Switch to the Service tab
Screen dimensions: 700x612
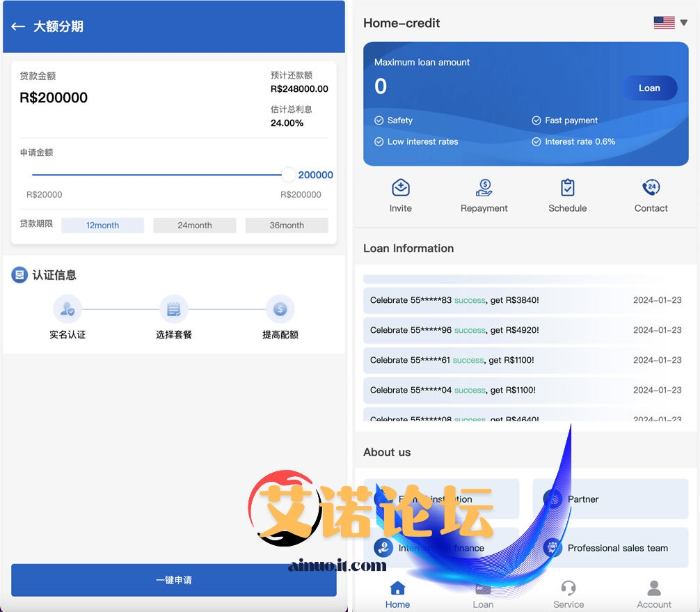tap(568, 595)
